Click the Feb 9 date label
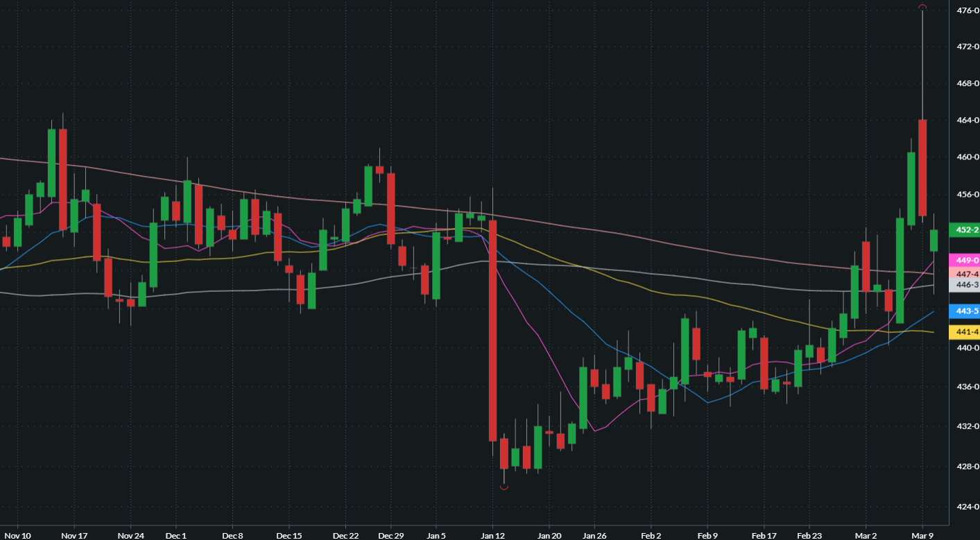 click(707, 536)
